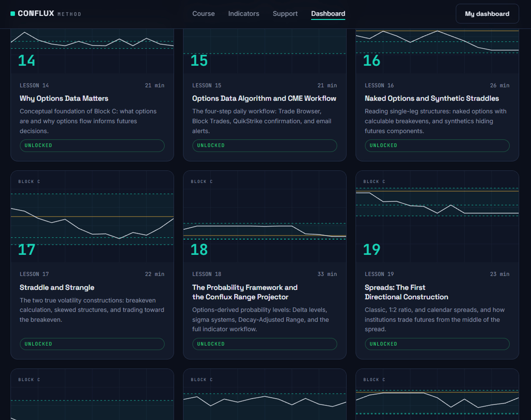The image size is (531, 420).
Task: Open Lesson 15 chart thumbnail
Action: point(265,51)
